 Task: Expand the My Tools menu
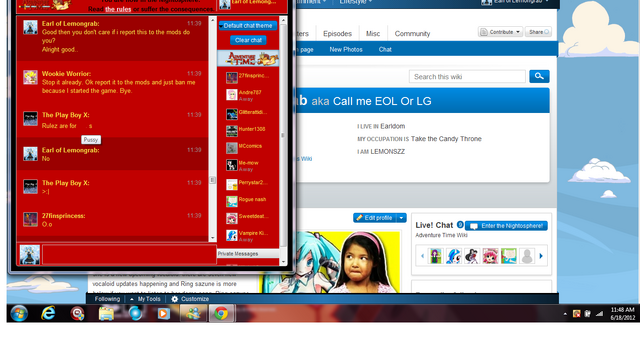145,299
